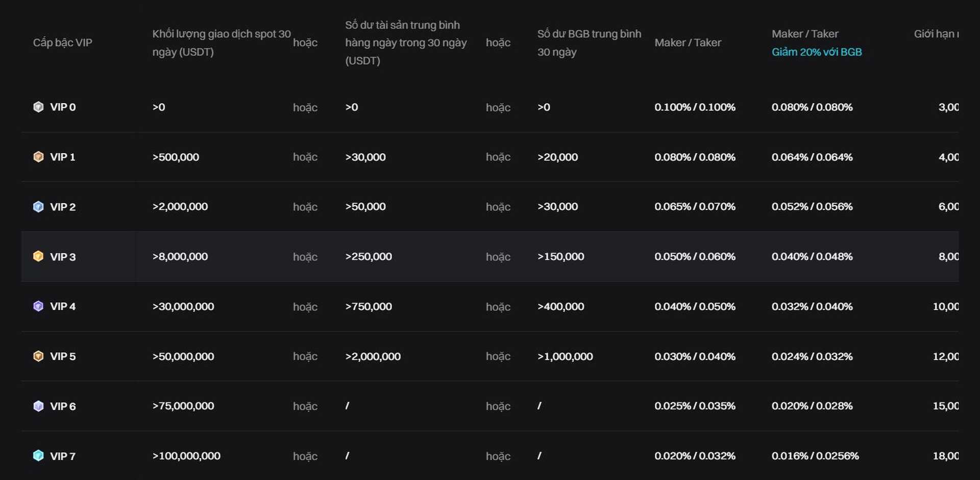Click the '>750,000' asset balance cell

tap(369, 306)
